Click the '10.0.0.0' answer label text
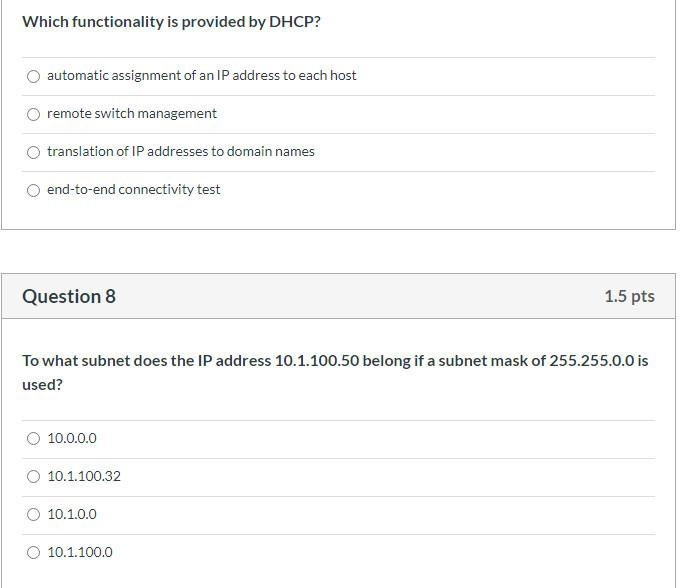The width and height of the screenshot is (685, 588). click(72, 438)
